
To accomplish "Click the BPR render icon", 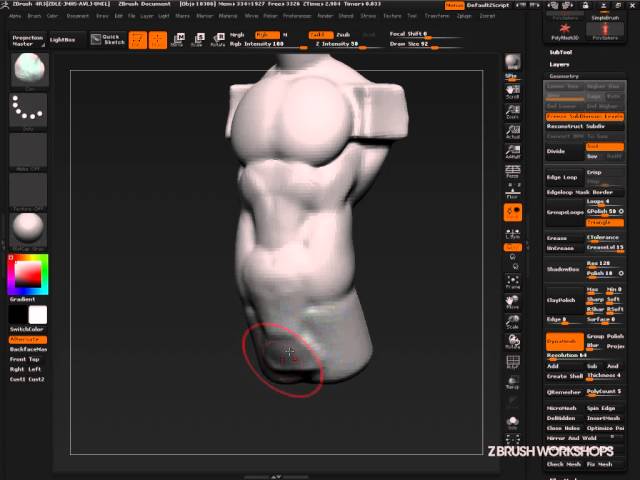I will click(513, 62).
